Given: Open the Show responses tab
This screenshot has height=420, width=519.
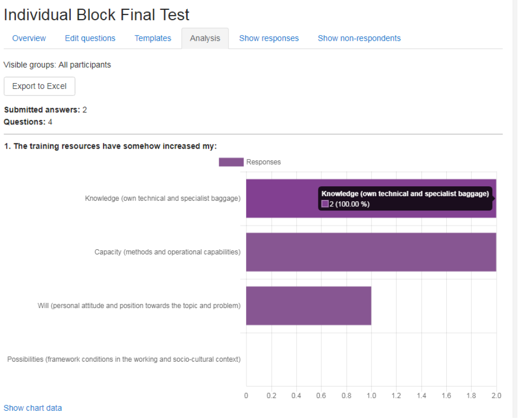Looking at the screenshot, I should tap(269, 38).
